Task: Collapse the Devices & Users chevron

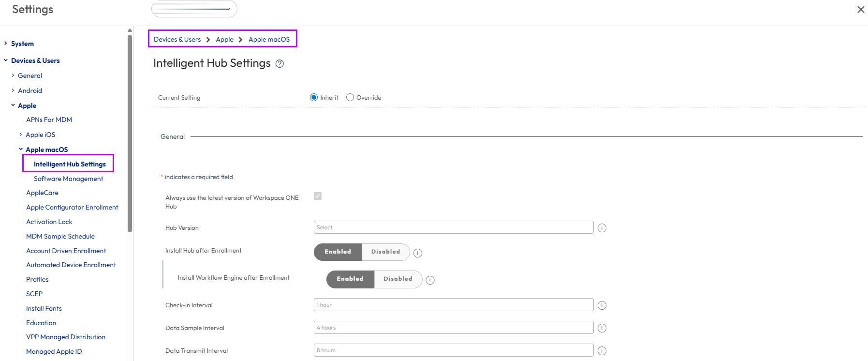Action: [6, 60]
